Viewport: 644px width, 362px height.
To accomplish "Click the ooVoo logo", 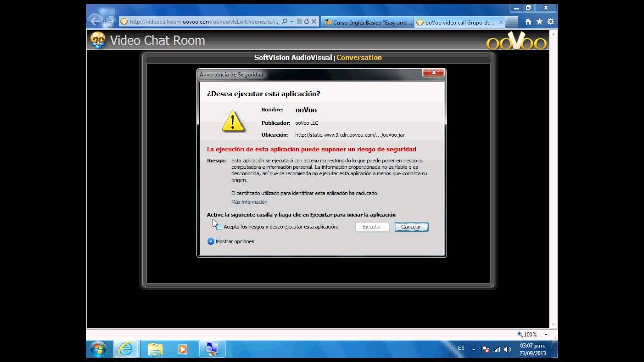I will click(517, 41).
